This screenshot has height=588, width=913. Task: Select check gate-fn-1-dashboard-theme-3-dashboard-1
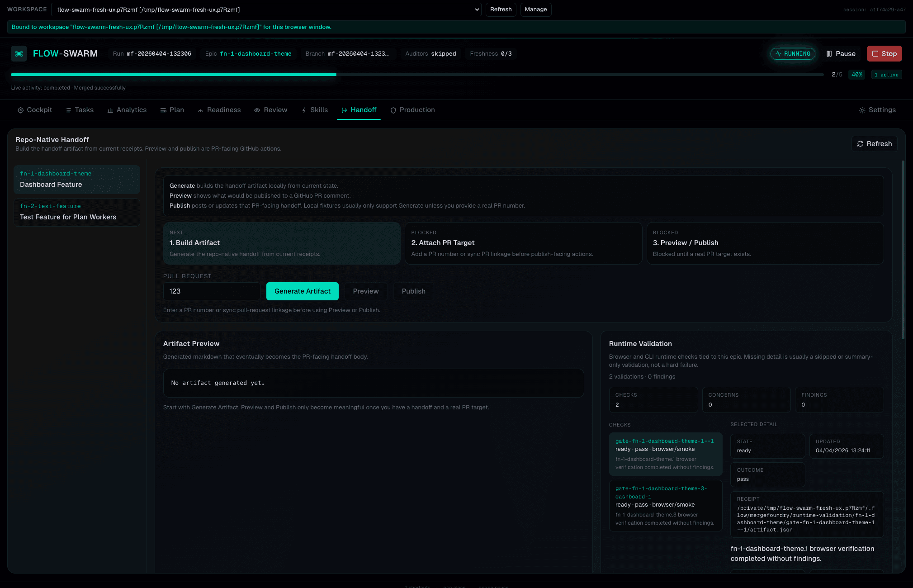[665, 506]
